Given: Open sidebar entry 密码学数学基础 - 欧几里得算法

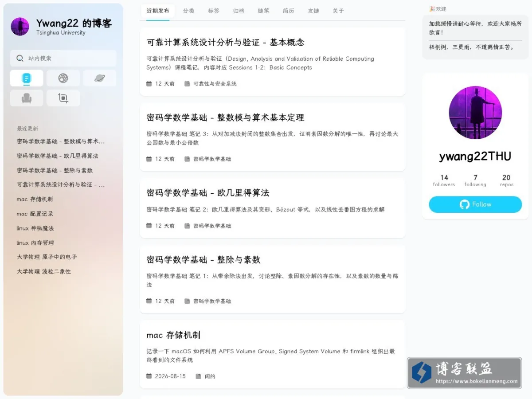Looking at the screenshot, I should [58, 156].
